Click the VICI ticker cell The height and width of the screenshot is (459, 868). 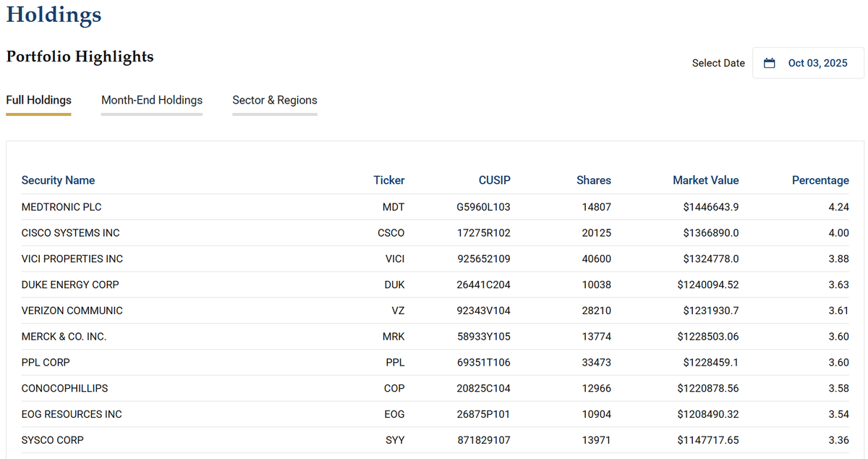(395, 259)
